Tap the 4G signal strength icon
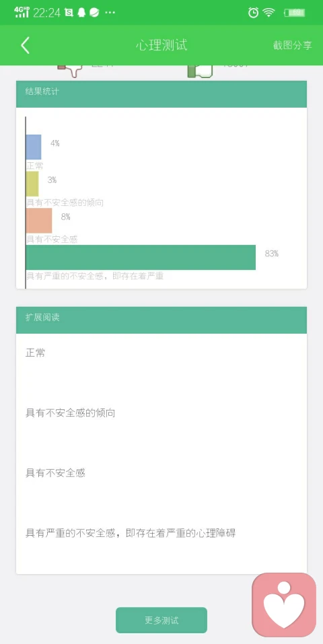323x644 pixels. [22, 12]
